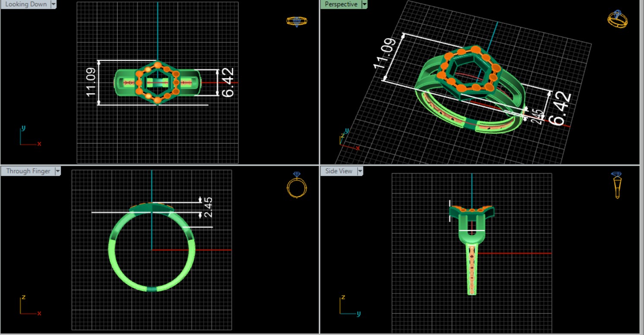
Task: Open the Perspective viewport dropdown arrow
Action: point(365,4)
